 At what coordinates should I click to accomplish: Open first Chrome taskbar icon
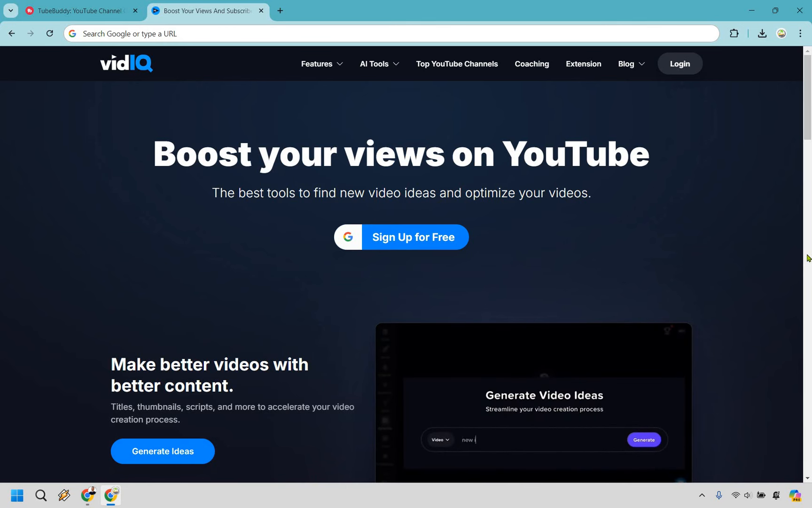(88, 495)
